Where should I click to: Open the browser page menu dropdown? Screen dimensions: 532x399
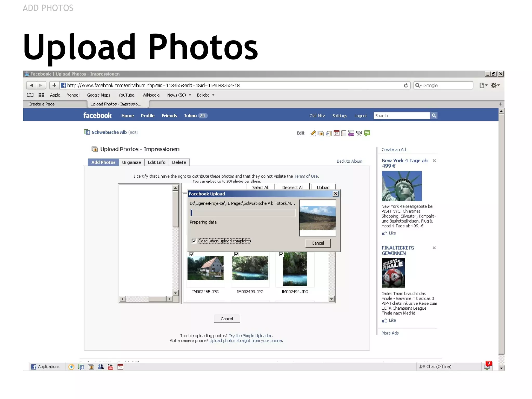pos(483,85)
